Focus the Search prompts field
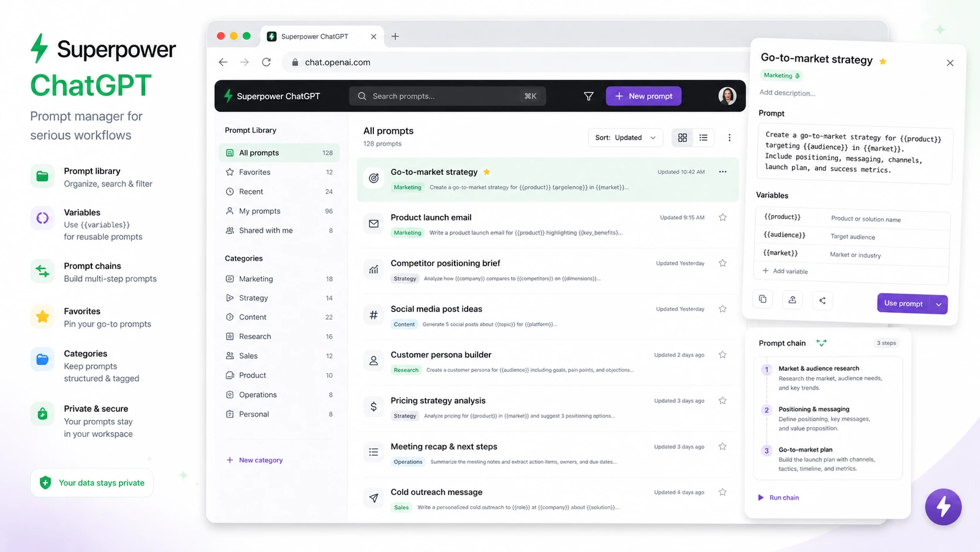Viewport: 980px width, 552px height. coord(447,96)
